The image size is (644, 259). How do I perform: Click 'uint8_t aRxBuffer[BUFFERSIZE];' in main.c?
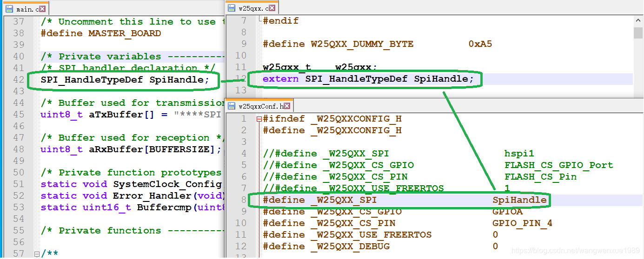(x=131, y=149)
